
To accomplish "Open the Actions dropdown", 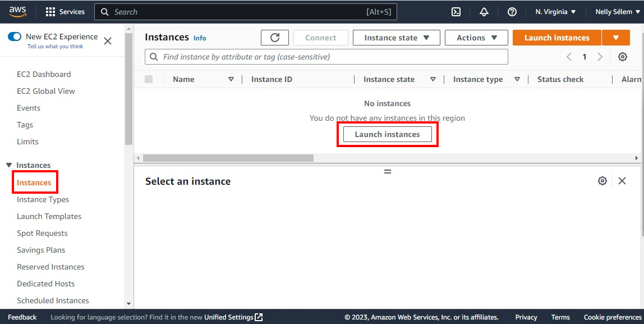I will click(x=476, y=38).
